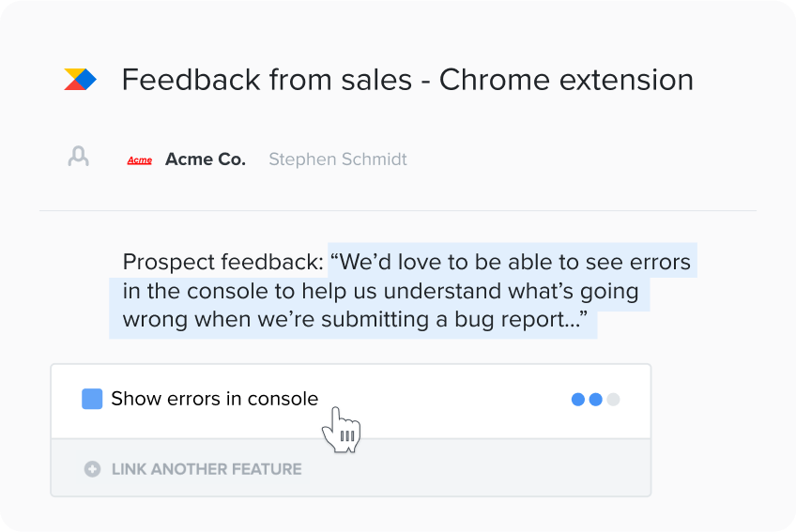Click the blue square feature icon

tap(92, 399)
